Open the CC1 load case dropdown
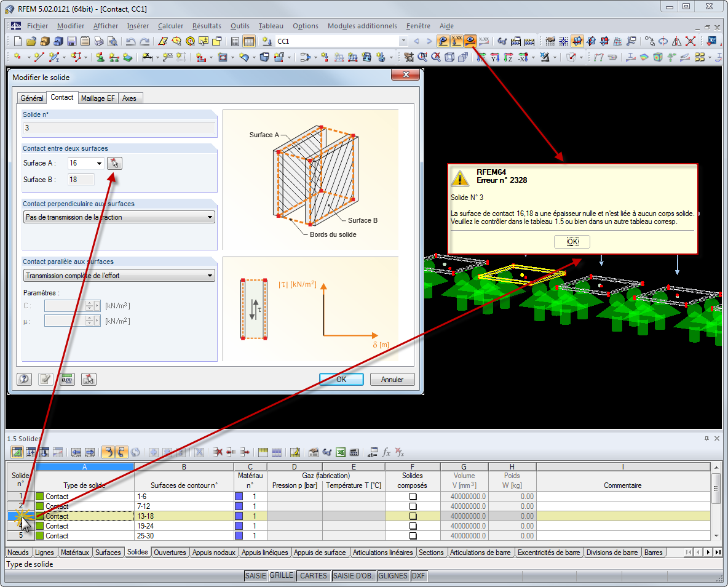 [x=403, y=41]
